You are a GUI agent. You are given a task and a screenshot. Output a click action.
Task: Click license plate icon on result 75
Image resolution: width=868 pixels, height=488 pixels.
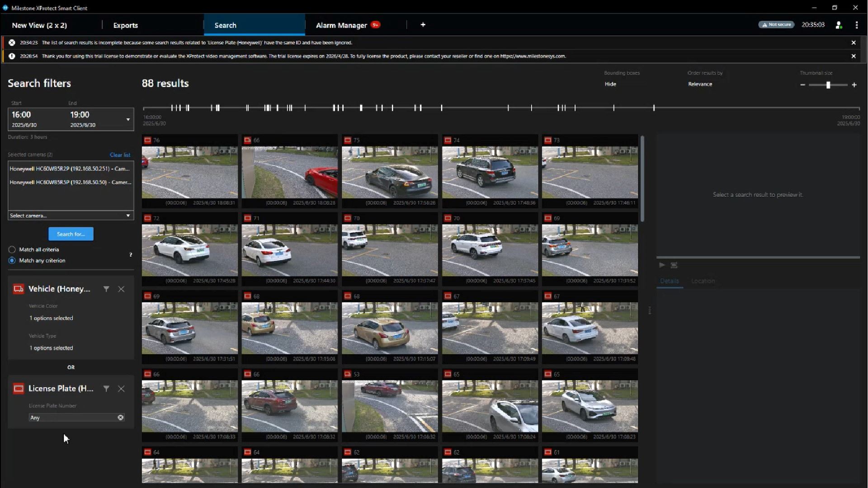(x=348, y=141)
